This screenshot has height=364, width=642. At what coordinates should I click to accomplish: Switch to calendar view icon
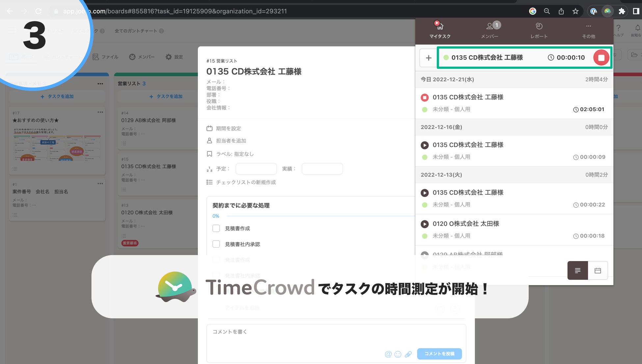pos(598,270)
